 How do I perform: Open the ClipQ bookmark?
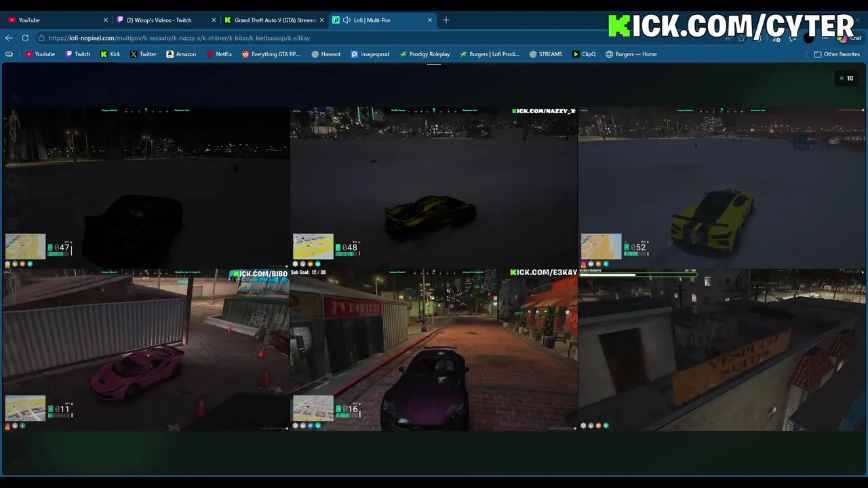tap(584, 54)
